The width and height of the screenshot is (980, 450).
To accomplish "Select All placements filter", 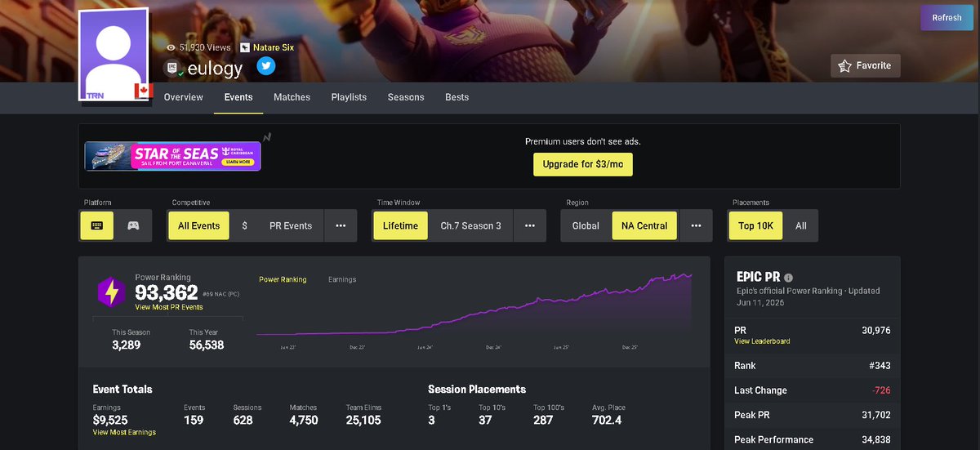I will (x=801, y=225).
